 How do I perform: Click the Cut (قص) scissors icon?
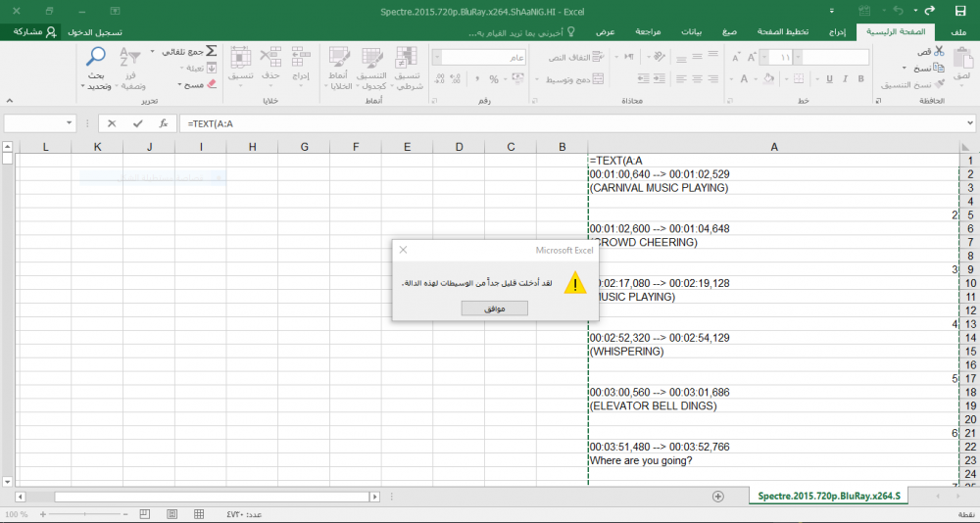938,52
